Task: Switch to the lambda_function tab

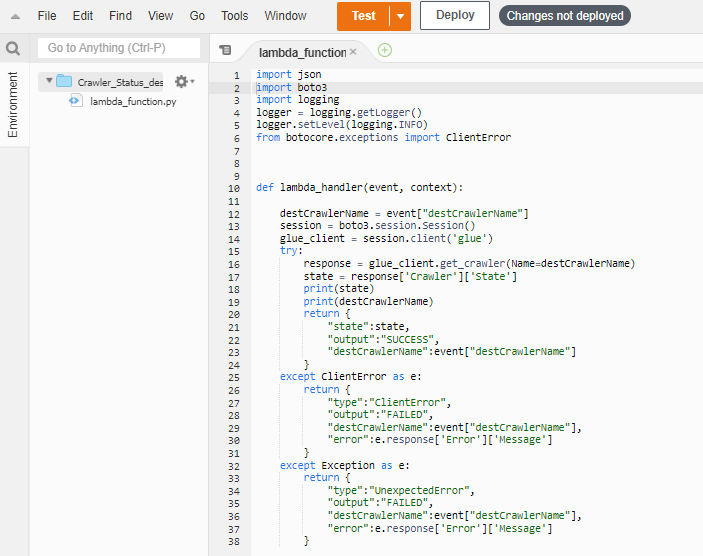Action: (x=301, y=51)
